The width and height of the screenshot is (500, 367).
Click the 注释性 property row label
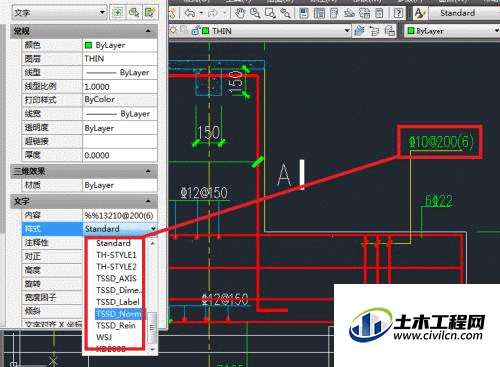point(36,242)
